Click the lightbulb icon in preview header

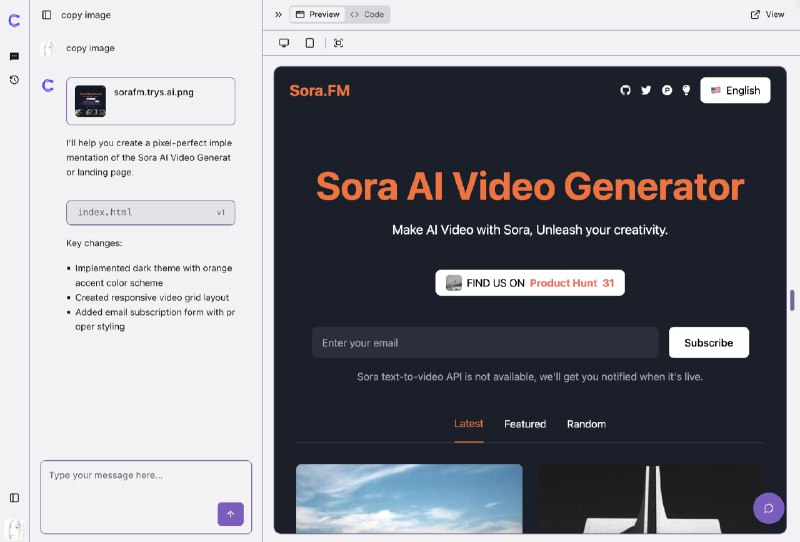686,90
